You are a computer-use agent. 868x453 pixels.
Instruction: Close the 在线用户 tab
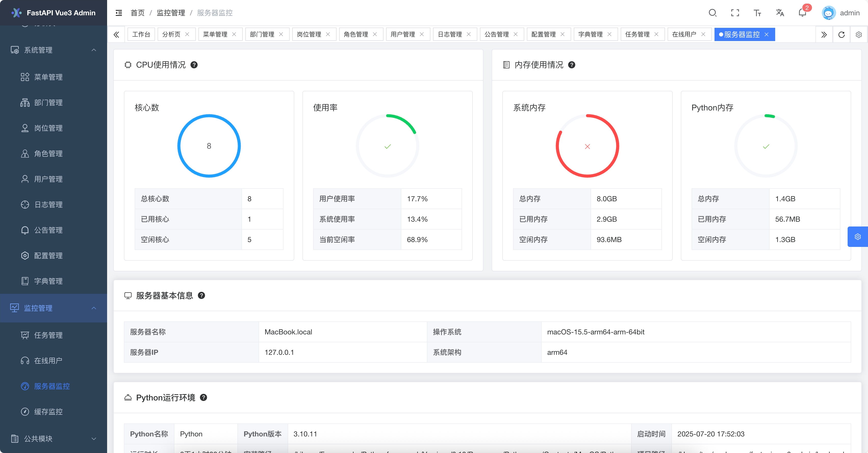pyautogui.click(x=703, y=34)
